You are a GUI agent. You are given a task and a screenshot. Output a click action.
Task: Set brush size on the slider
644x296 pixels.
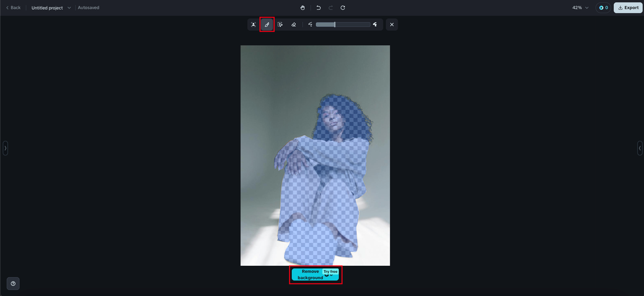click(x=343, y=25)
